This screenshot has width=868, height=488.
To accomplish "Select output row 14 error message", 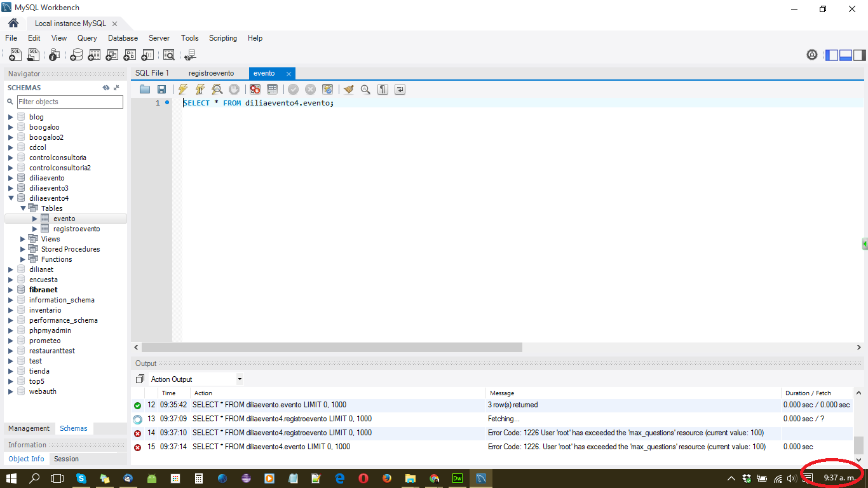I will pos(625,433).
